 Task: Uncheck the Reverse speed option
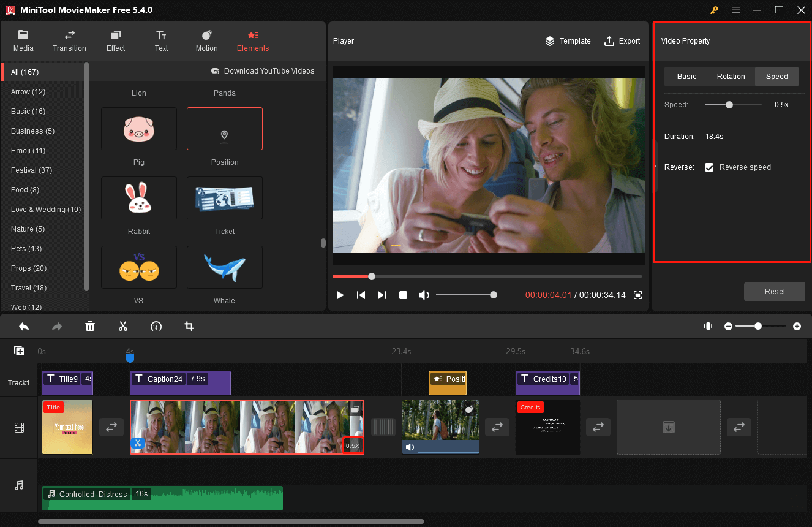click(709, 167)
